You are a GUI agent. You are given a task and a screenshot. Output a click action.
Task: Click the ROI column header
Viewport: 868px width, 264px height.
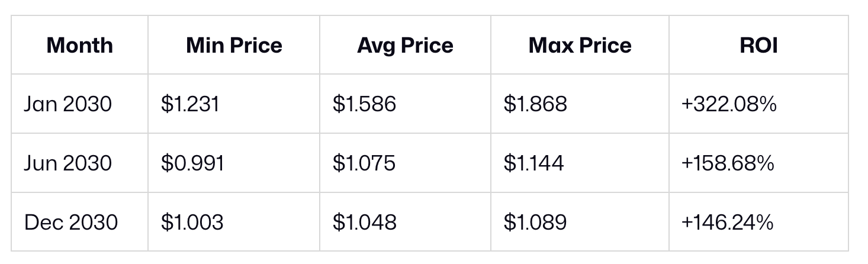(758, 46)
